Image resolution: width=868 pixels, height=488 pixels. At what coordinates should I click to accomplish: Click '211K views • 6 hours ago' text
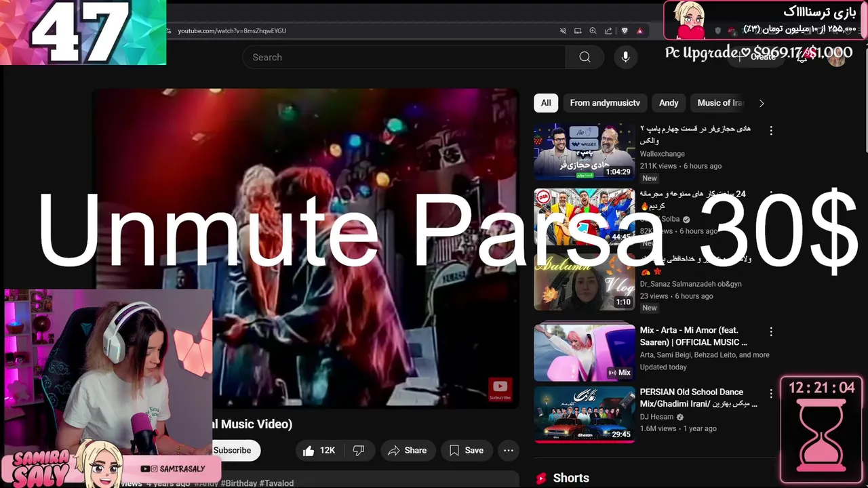coord(681,166)
